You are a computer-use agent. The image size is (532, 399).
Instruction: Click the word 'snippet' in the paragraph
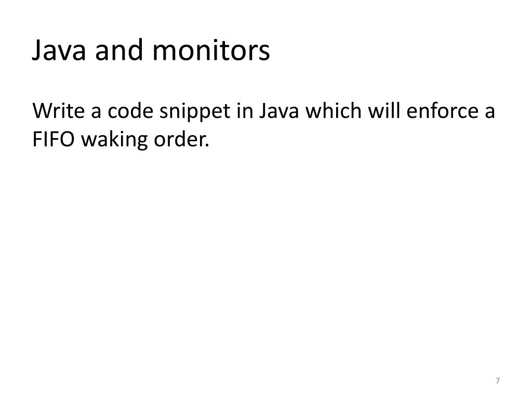[195, 112]
